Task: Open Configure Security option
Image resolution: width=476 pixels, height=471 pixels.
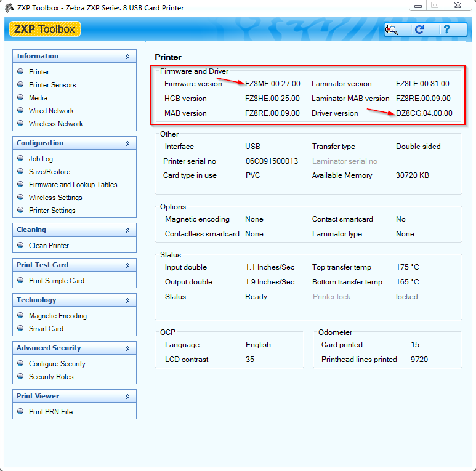Action: tap(57, 364)
